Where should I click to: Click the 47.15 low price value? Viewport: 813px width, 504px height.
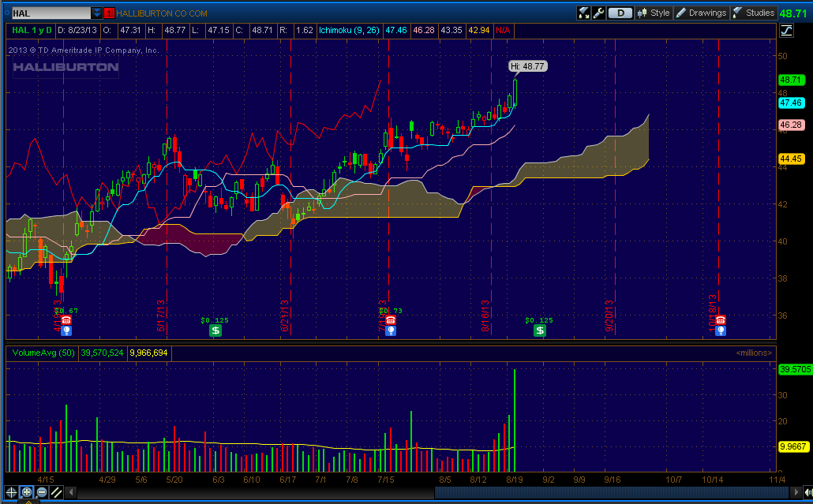[x=219, y=30]
